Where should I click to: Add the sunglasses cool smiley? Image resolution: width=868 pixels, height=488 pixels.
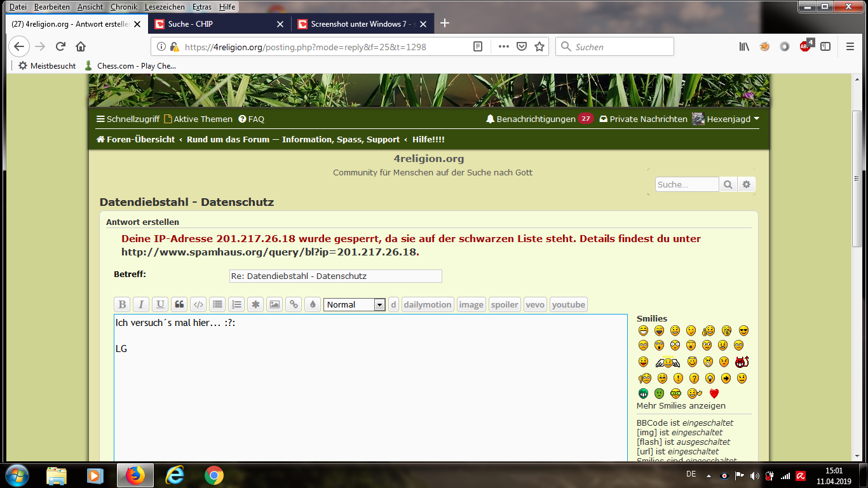(x=743, y=330)
